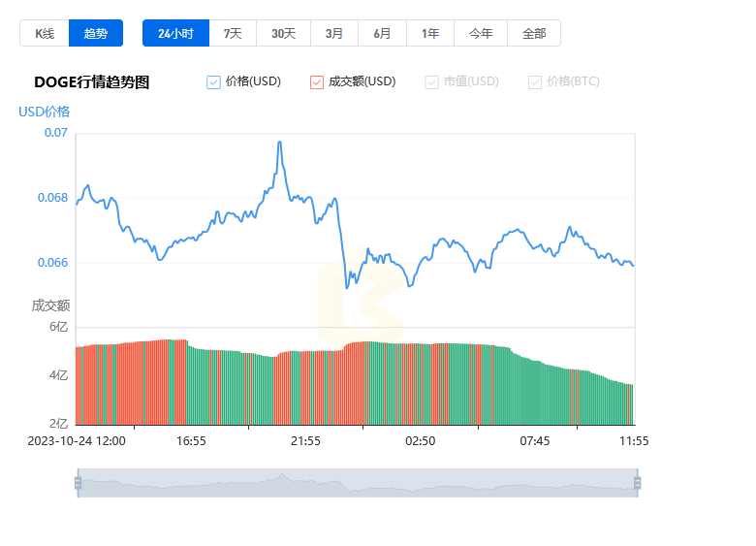Click the right range slider handle
The image size is (756, 546).
(637, 483)
